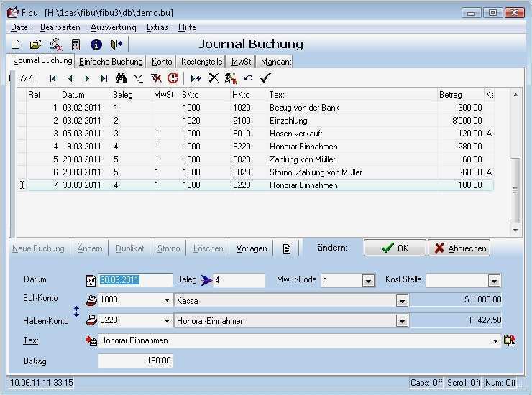
Task: Click the blue arrow next to Beleg
Action: pos(206,280)
